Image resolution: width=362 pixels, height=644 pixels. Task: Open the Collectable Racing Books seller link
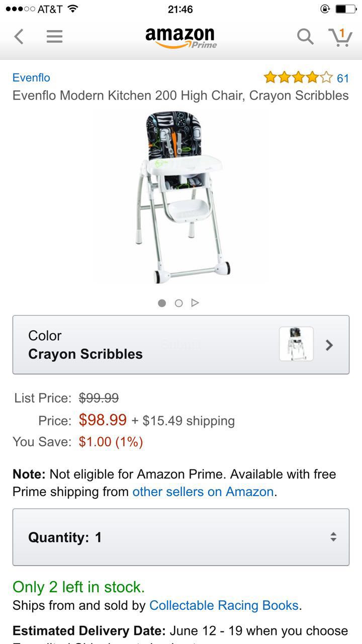[224, 605]
